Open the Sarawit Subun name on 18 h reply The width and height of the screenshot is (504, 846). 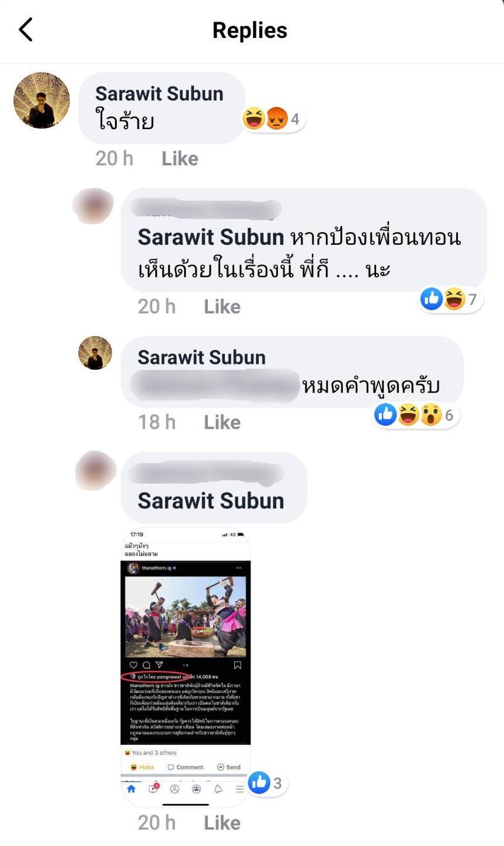(x=201, y=357)
